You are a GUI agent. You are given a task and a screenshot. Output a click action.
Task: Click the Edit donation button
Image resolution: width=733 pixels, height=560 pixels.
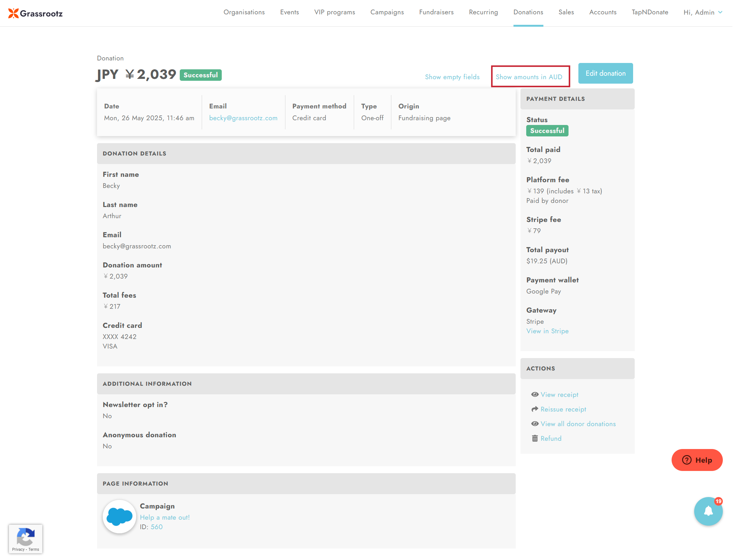tap(606, 73)
